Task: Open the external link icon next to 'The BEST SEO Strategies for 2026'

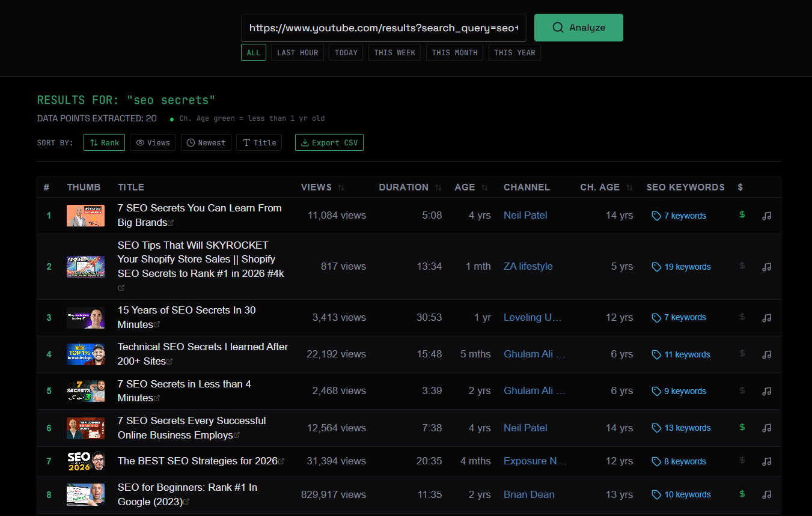Action: [x=281, y=460]
